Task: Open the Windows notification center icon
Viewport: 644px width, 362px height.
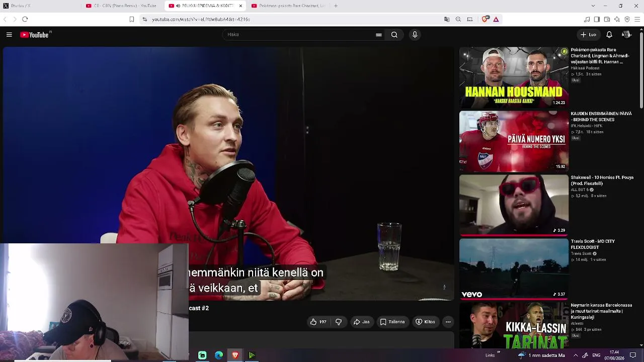Action: (633, 355)
